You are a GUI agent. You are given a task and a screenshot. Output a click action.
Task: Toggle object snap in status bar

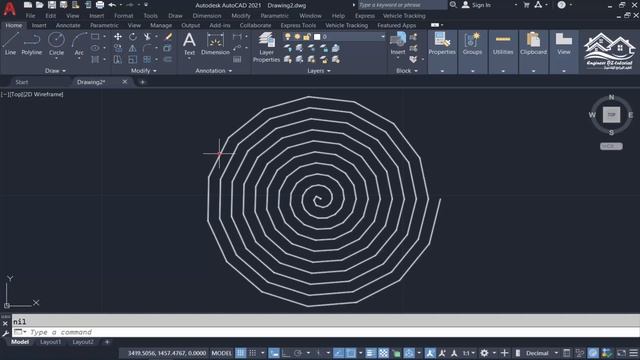pyautogui.click(x=351, y=353)
